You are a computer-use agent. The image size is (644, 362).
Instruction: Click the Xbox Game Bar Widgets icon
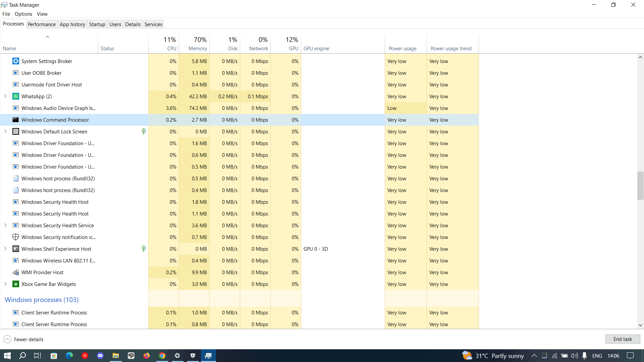[16, 284]
